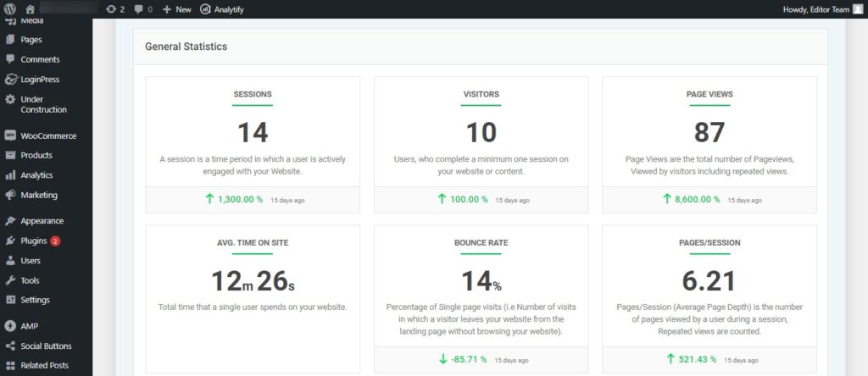Click the 100.00 % visitors change
Screen dimensions: 868x376
coord(469,199)
